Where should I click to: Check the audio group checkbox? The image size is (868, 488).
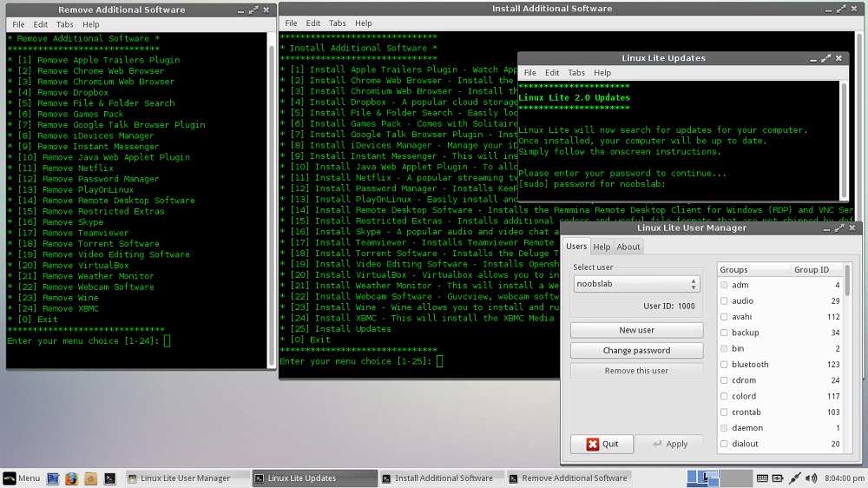(x=724, y=300)
